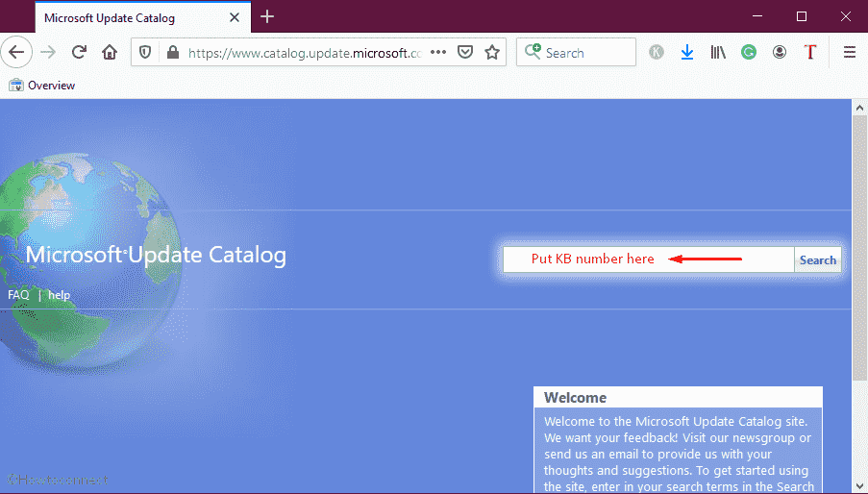The width and height of the screenshot is (868, 494).
Task: Open the help link
Action: [x=60, y=295]
